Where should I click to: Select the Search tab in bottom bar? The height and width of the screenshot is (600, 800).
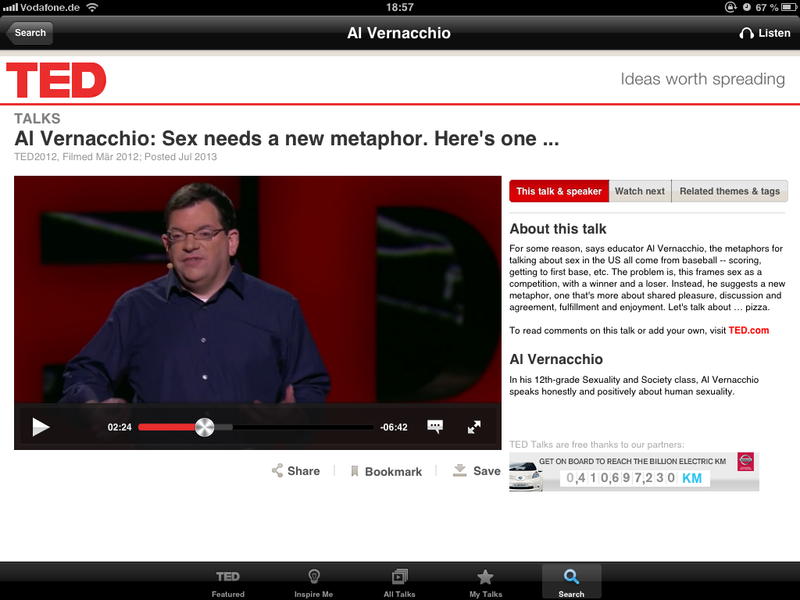pyautogui.click(x=571, y=582)
